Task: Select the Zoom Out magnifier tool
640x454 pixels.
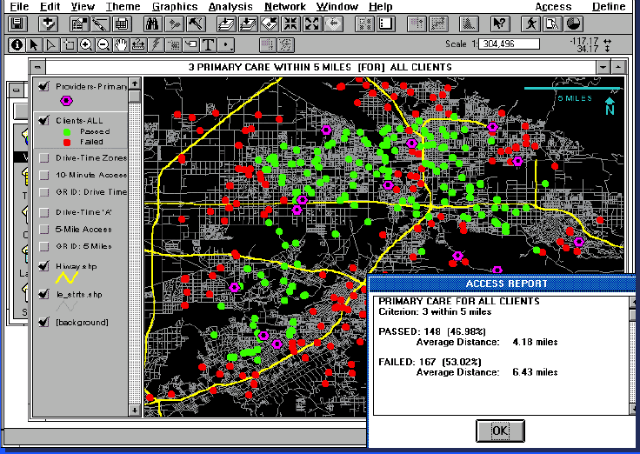Action: [103, 44]
